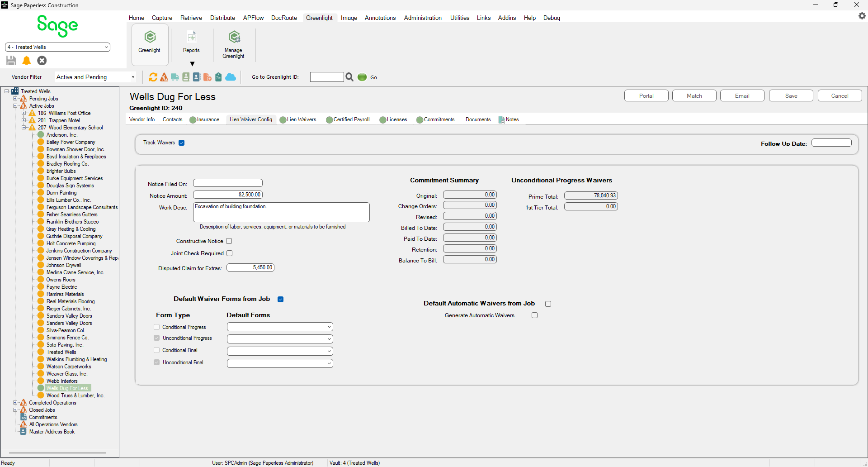
Task: Switch to the Certified Payroll tab
Action: (348, 119)
